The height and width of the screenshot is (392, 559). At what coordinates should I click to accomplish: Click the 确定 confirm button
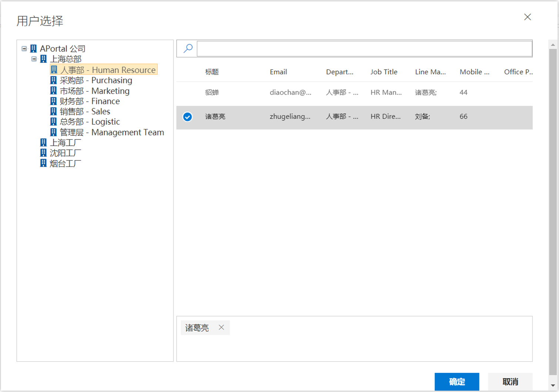(457, 382)
